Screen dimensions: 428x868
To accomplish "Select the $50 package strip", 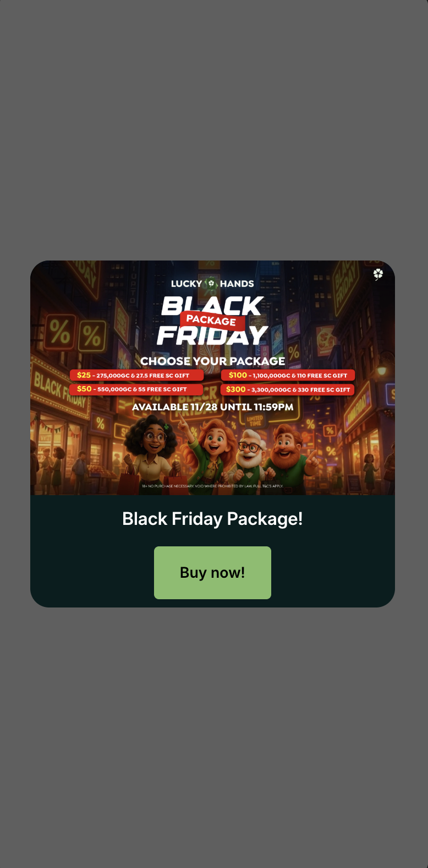I will coord(136,389).
